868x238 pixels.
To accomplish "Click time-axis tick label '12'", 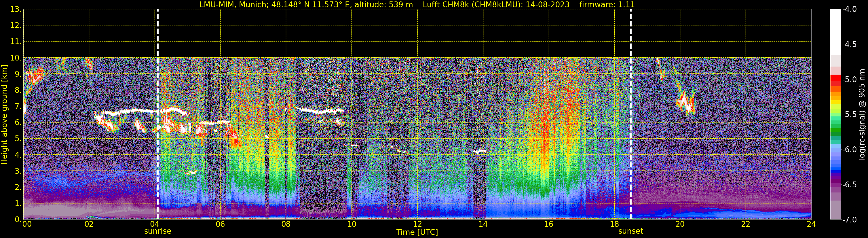I will tap(417, 224).
